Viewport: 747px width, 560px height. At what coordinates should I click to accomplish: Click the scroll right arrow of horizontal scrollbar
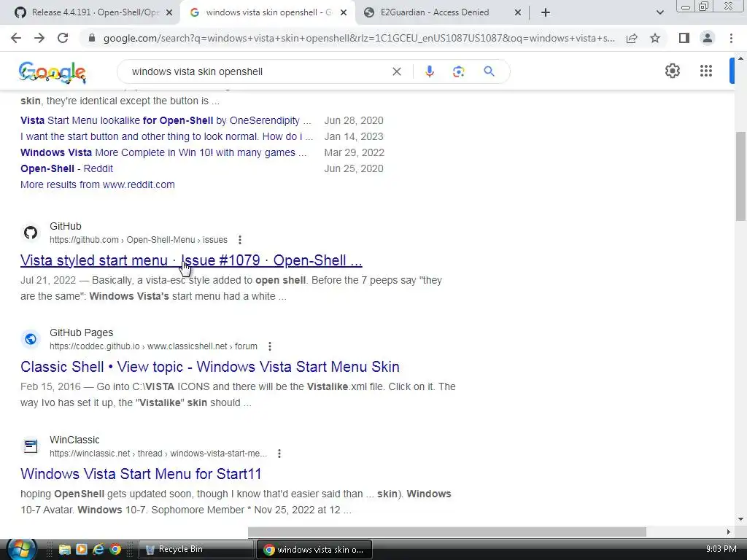click(x=729, y=532)
